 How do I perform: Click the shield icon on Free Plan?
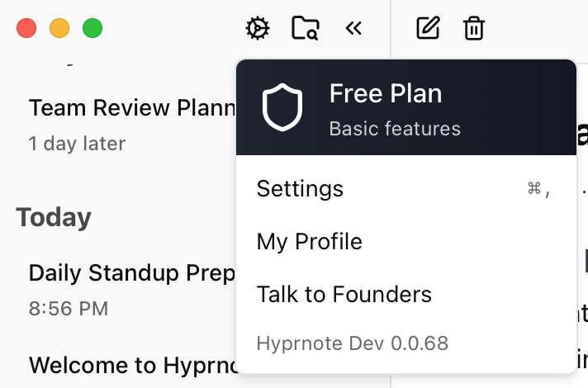(282, 107)
